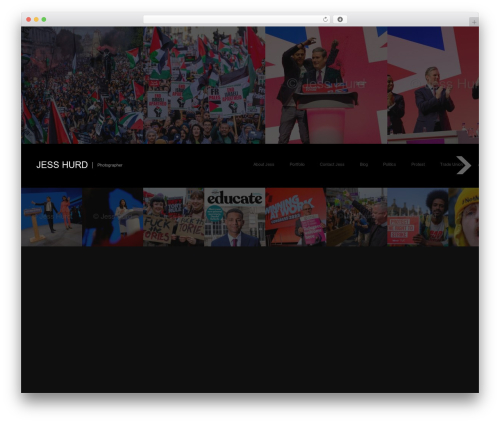500x423 pixels.
Task: Open a new tab with the plus button
Action: coord(474,22)
